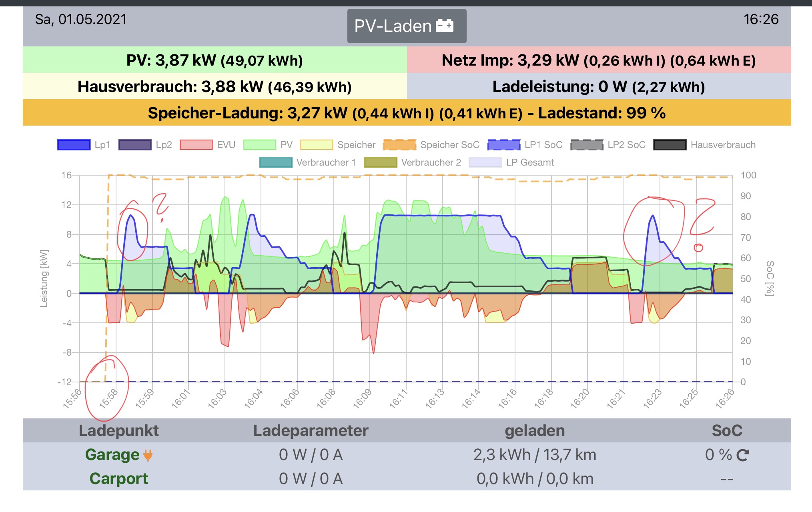Screen dimensions: 812x512
Task: Click the orange plug icon beside Garage
Action: 148,455
